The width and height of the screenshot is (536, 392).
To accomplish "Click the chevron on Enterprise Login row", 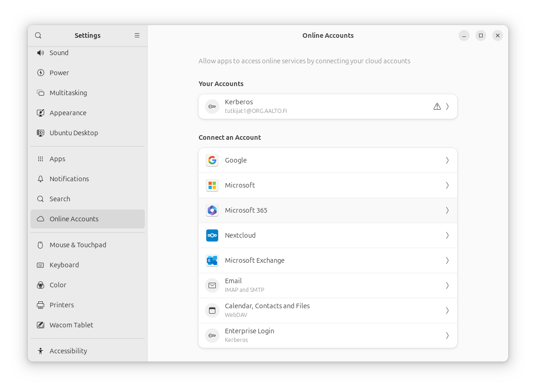I will [447, 336].
